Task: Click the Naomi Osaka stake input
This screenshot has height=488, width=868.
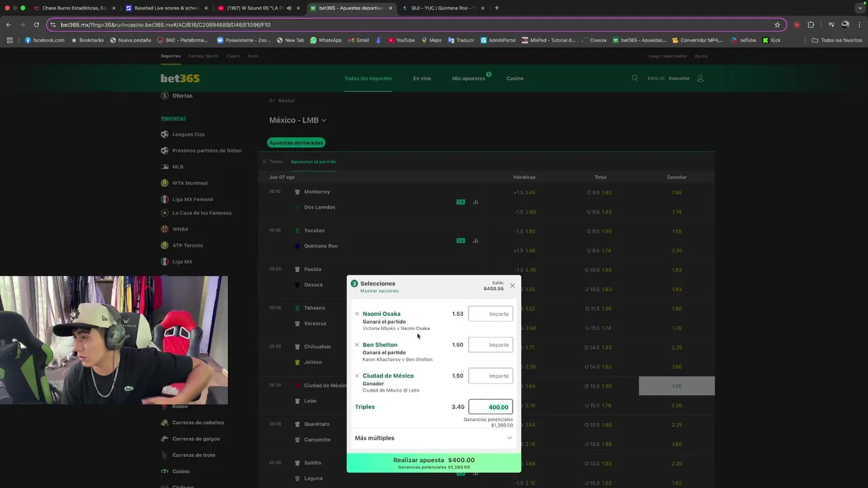Action: [x=490, y=314]
